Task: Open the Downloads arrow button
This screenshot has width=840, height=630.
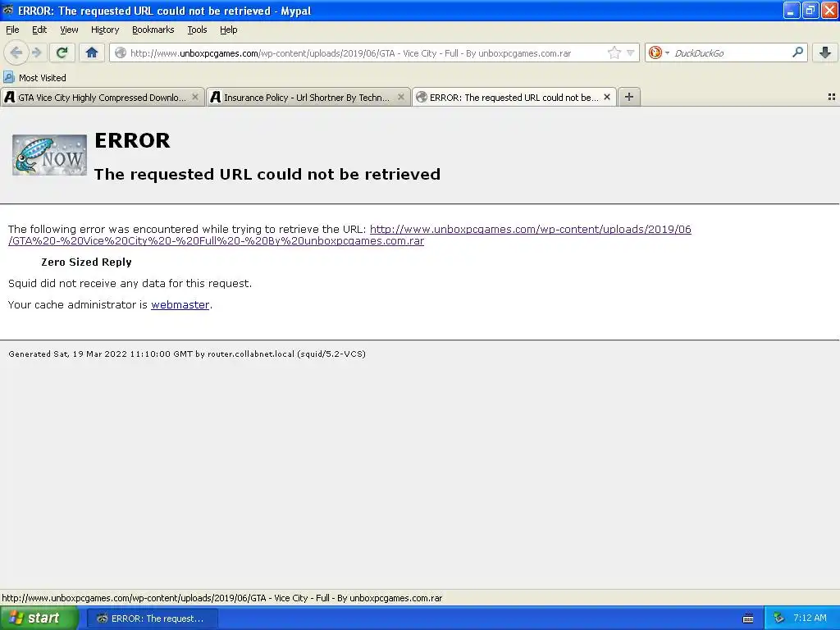Action: point(825,52)
